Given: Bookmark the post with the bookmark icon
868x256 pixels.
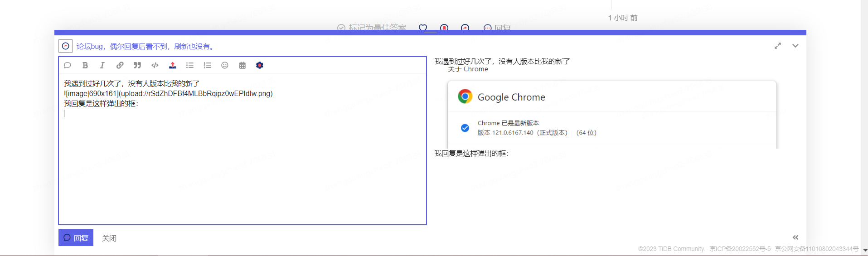Looking at the screenshot, I should [x=444, y=27].
